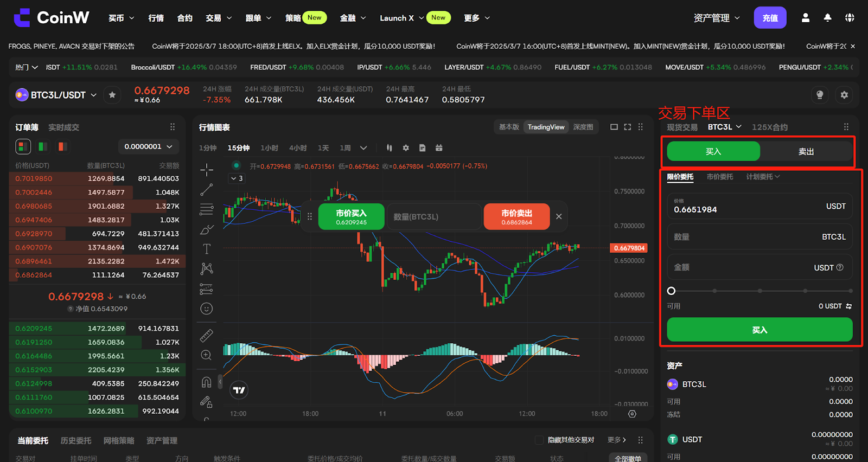
Task: Open the notification bell icon
Action: coord(827,18)
